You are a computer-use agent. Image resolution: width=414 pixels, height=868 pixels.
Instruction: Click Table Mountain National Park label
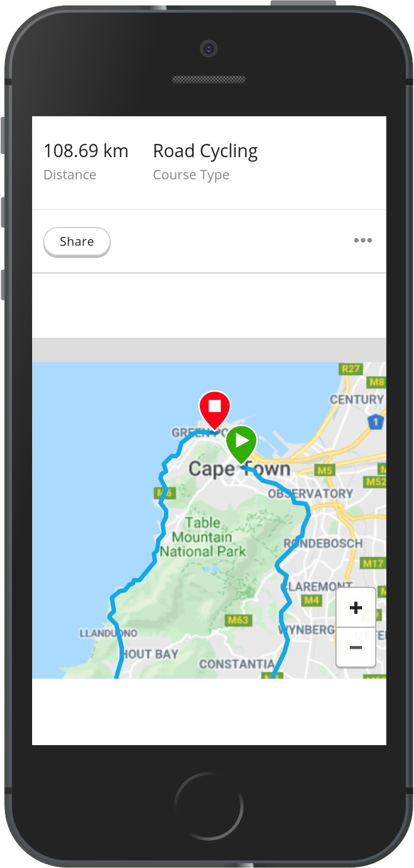[203, 537]
